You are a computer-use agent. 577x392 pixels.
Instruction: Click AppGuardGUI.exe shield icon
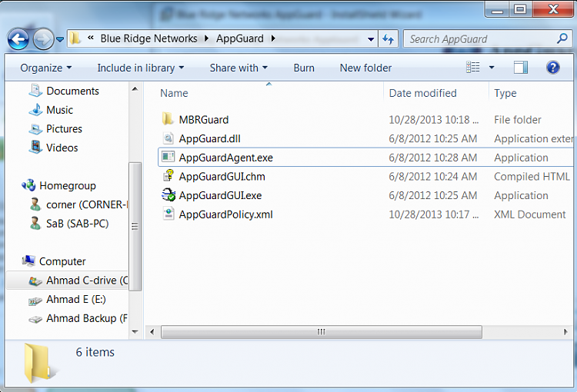pos(168,194)
